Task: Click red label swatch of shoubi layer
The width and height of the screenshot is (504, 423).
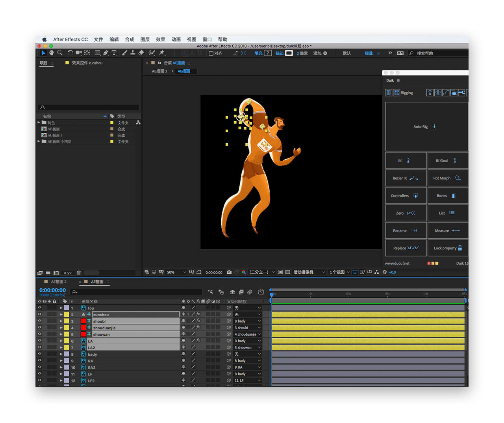Action: coord(83,321)
